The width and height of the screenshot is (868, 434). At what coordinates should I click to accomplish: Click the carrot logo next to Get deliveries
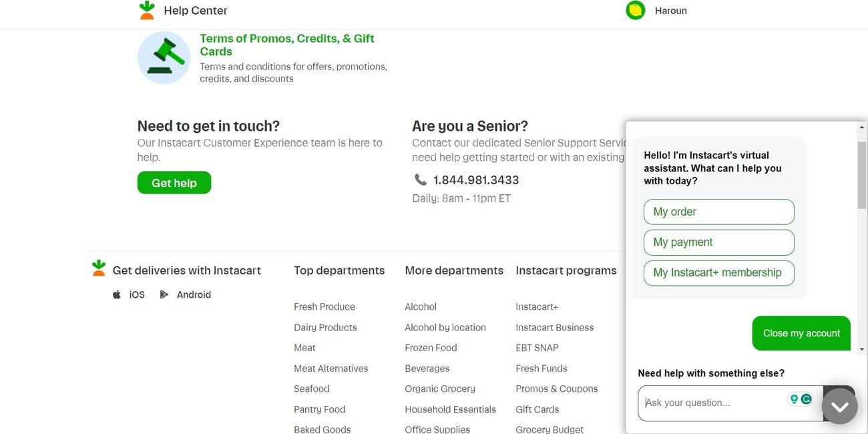[98, 266]
